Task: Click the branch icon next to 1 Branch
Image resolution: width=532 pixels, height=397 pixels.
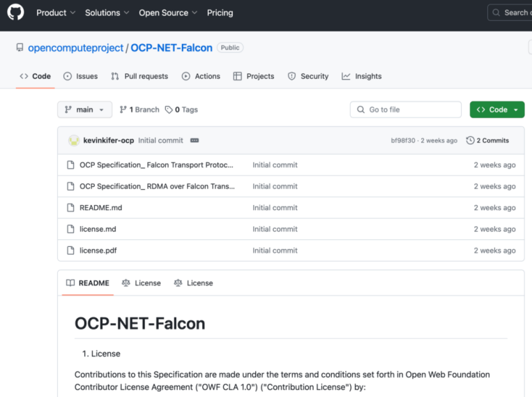Action: pyautogui.click(x=123, y=110)
